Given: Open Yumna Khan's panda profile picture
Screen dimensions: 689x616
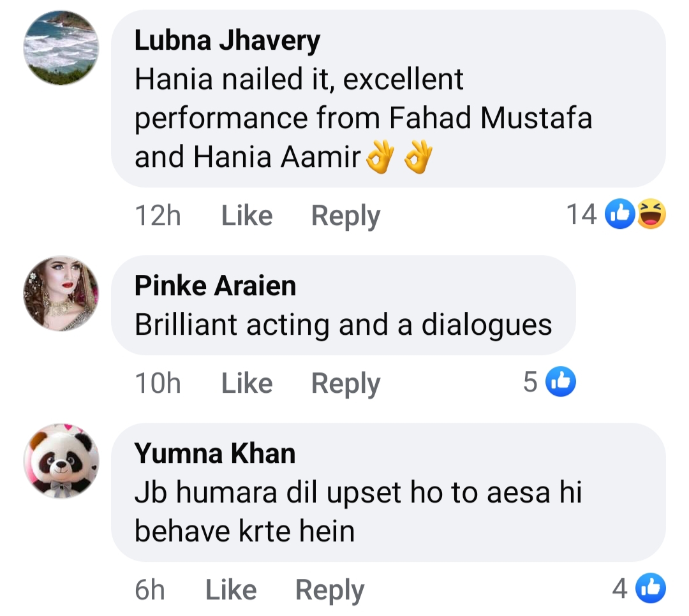Looking at the screenshot, I should pyautogui.click(x=61, y=460).
